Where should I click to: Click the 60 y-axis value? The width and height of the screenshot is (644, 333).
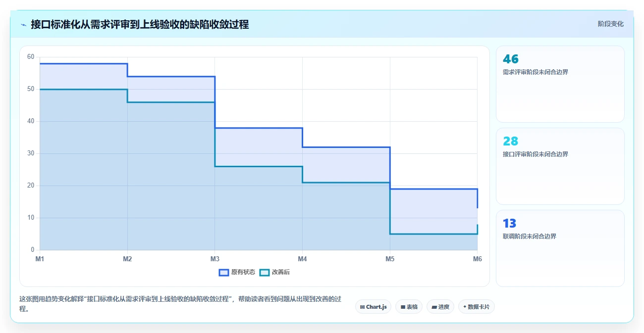point(31,57)
